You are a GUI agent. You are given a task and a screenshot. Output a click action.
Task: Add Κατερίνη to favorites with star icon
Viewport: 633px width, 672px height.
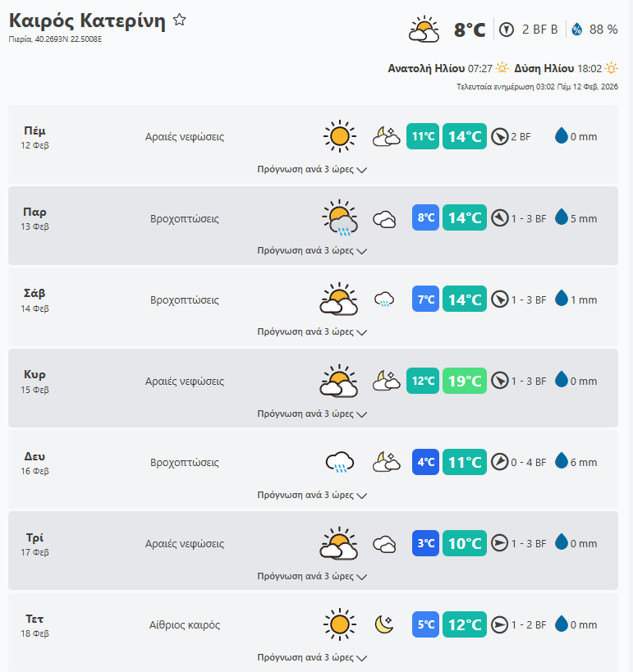180,21
